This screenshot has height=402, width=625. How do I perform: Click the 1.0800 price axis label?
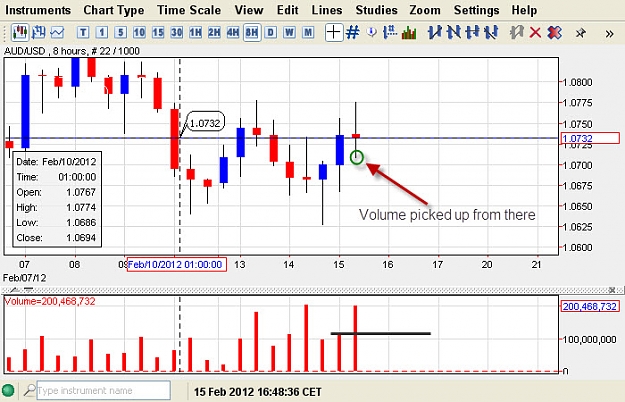pyautogui.click(x=578, y=82)
